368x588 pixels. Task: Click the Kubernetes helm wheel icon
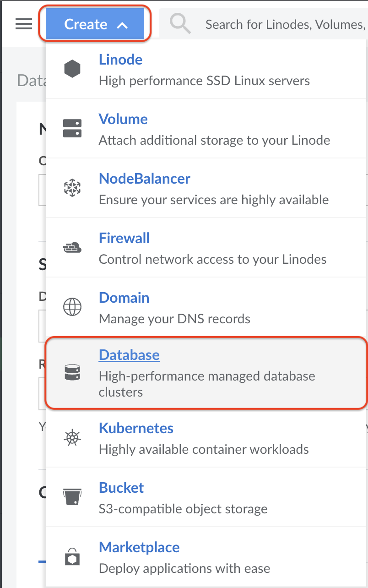72,437
